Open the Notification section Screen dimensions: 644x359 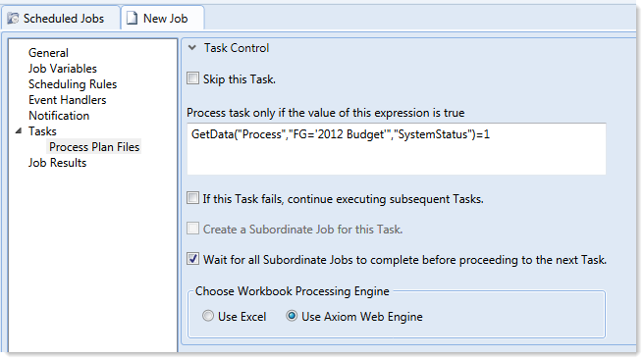click(x=59, y=116)
